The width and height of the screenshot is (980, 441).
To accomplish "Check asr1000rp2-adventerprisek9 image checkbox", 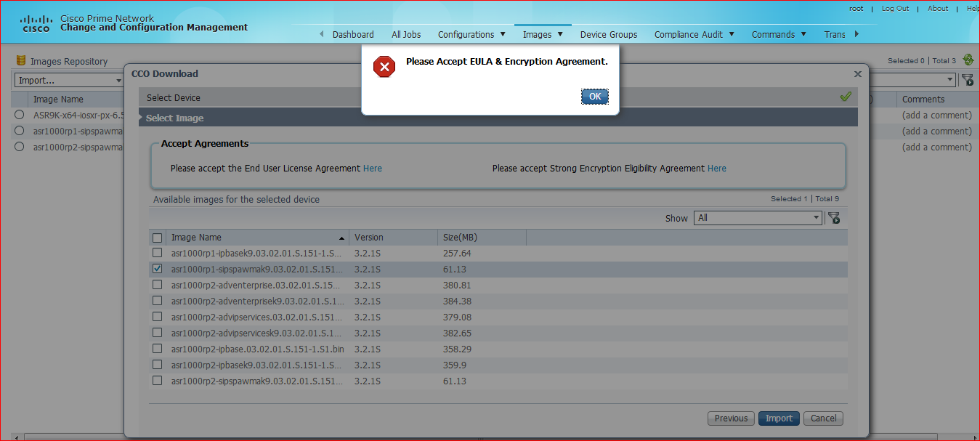I will coord(157,301).
